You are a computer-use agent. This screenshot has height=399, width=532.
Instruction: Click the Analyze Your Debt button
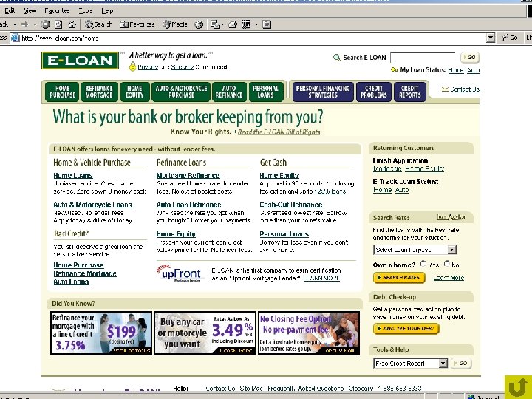(406, 328)
